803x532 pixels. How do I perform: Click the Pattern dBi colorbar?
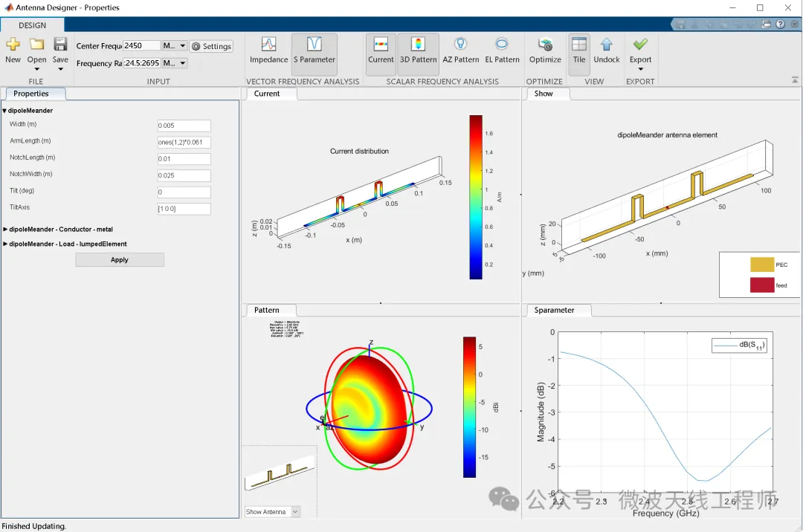pyautogui.click(x=470, y=407)
